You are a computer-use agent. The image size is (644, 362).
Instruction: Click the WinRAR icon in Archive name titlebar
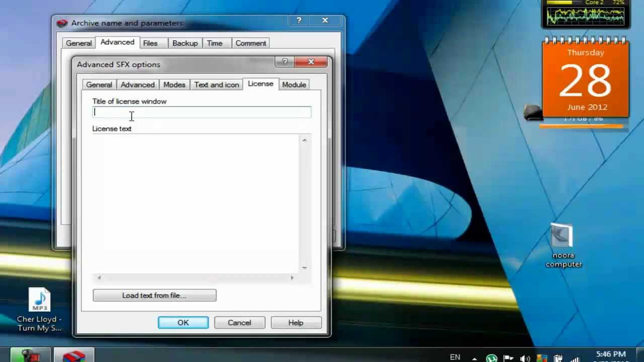[x=62, y=23]
